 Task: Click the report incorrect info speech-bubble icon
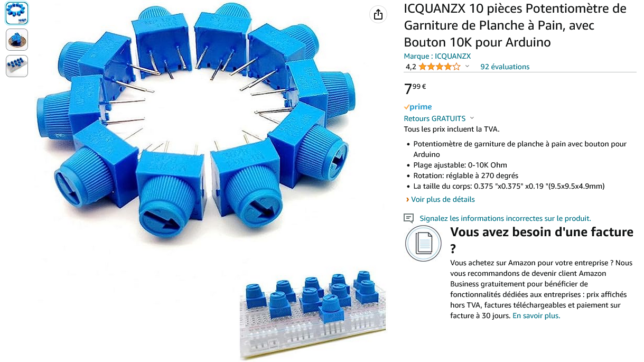(408, 218)
